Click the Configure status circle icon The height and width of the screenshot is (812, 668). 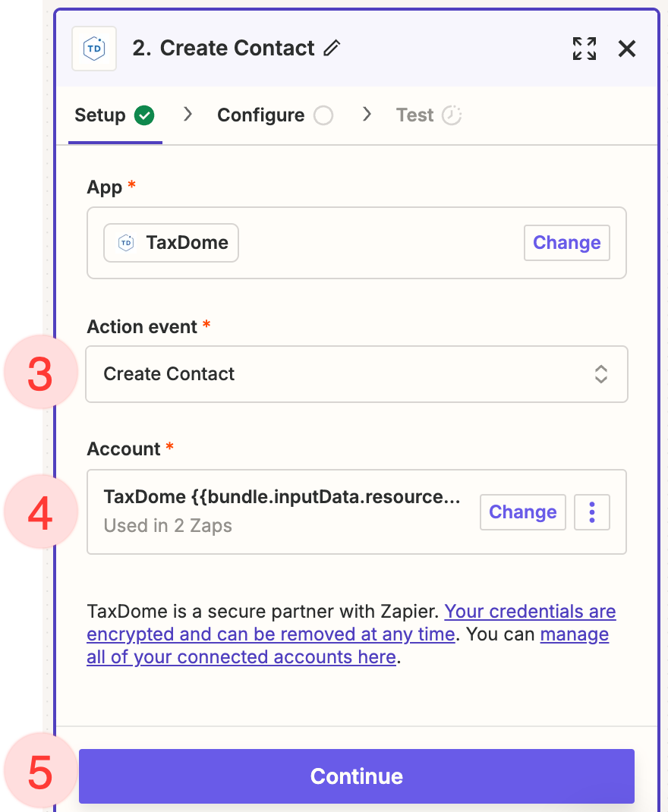[323, 115]
